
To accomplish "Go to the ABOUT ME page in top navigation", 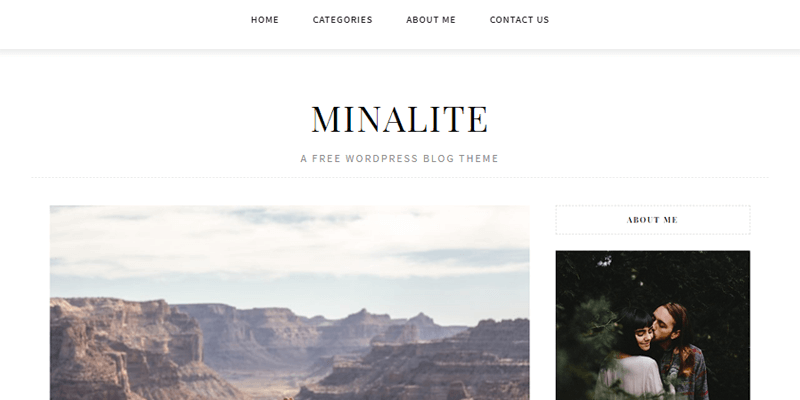I will tap(431, 20).
